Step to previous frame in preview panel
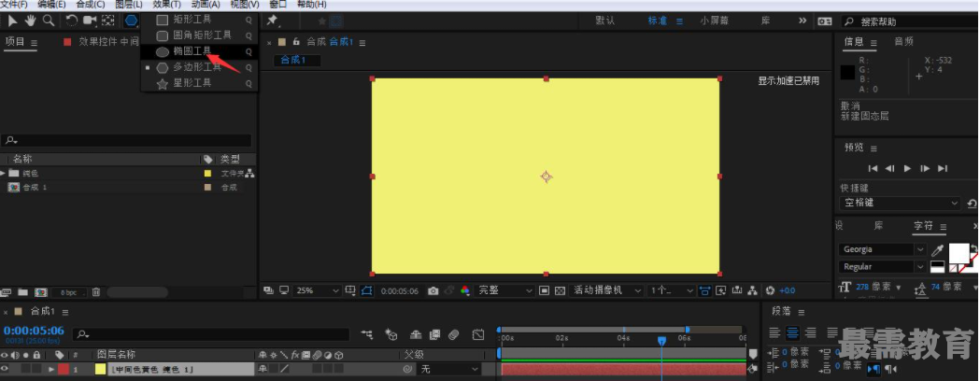Screen dimensions: 980x381 click(890, 169)
